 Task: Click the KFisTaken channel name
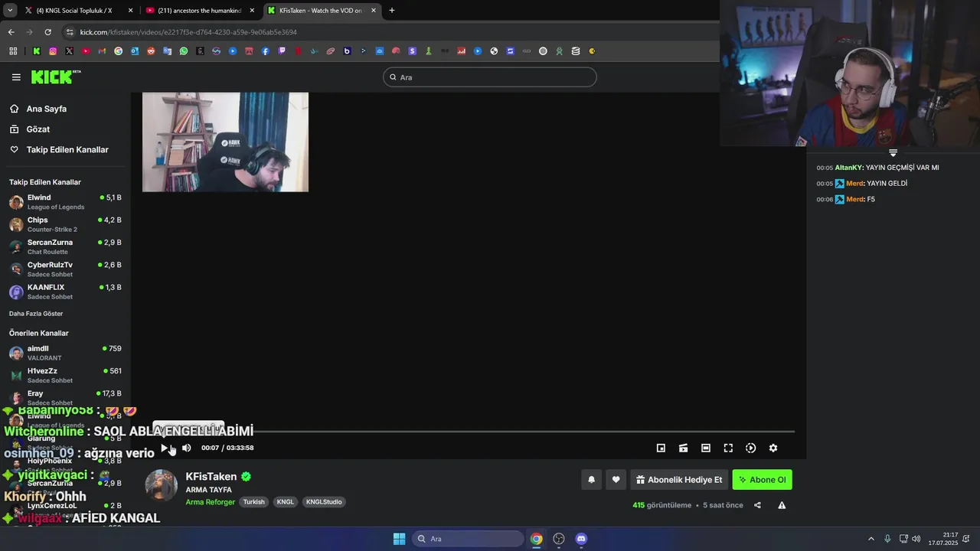[211, 477]
